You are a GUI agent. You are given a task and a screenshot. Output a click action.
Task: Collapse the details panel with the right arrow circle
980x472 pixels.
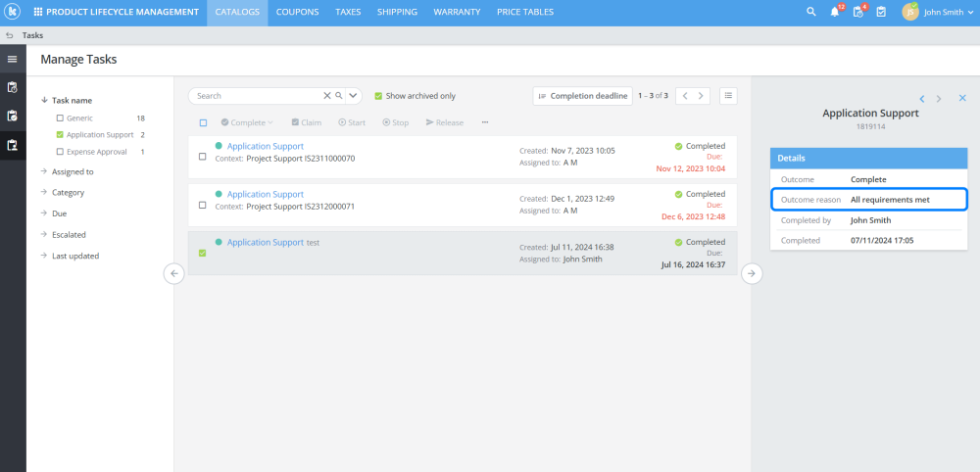coord(752,273)
